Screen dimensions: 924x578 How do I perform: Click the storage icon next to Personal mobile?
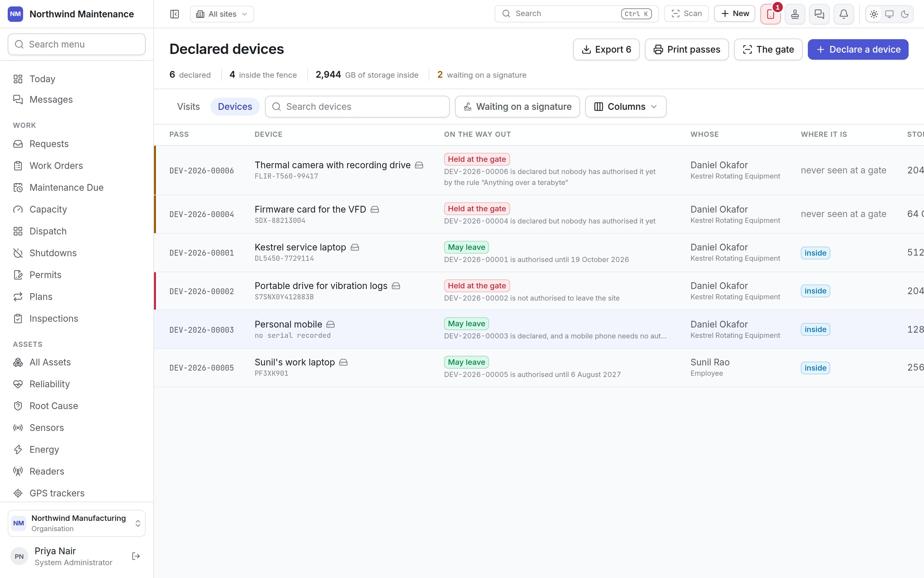click(x=331, y=325)
